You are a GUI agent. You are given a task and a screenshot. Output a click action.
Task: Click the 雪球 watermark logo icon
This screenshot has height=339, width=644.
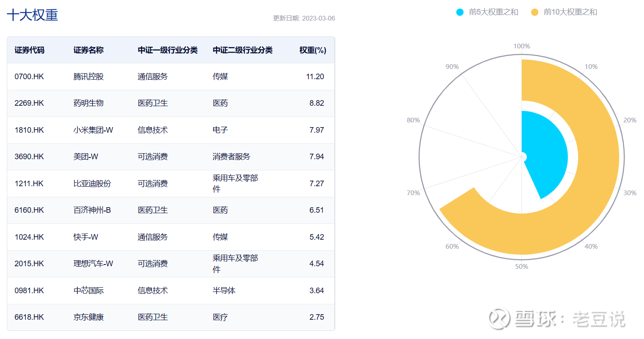pos(499,319)
